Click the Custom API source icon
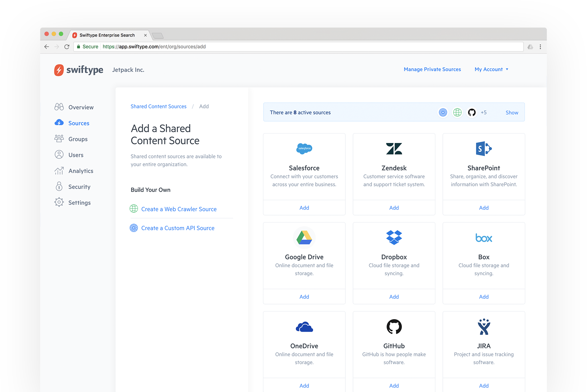The width and height of the screenshot is (587, 392). [134, 228]
